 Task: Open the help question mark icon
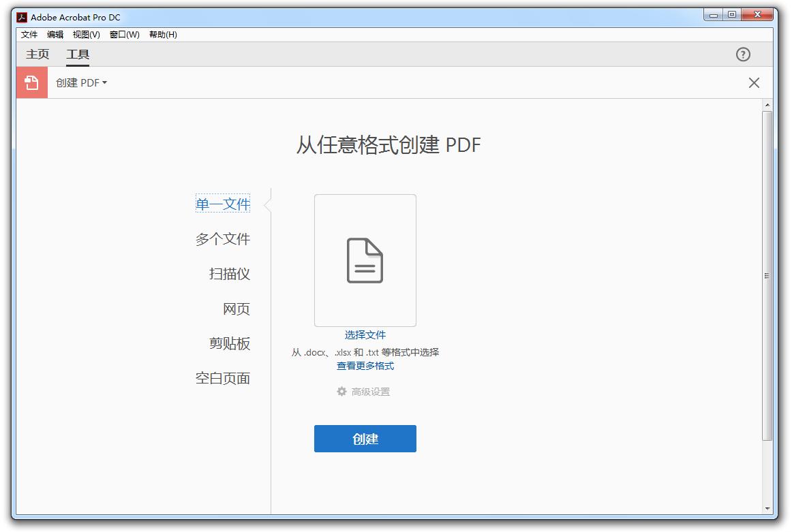point(742,54)
